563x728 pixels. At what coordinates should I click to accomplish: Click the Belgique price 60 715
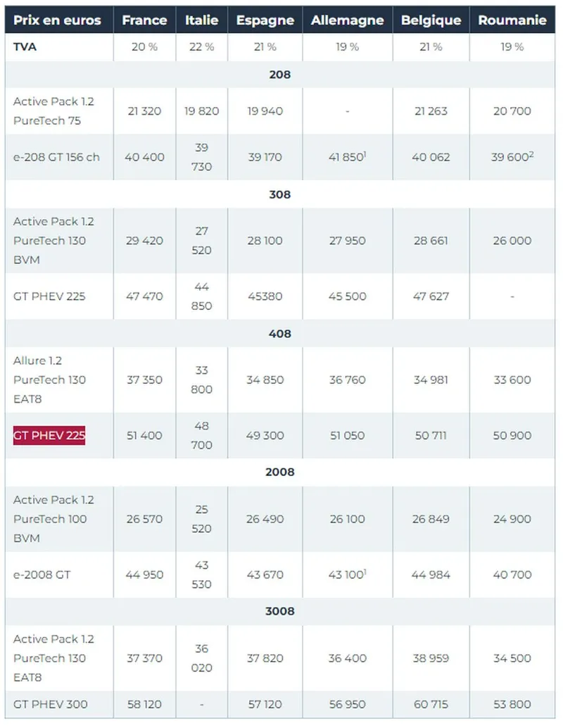click(x=431, y=704)
